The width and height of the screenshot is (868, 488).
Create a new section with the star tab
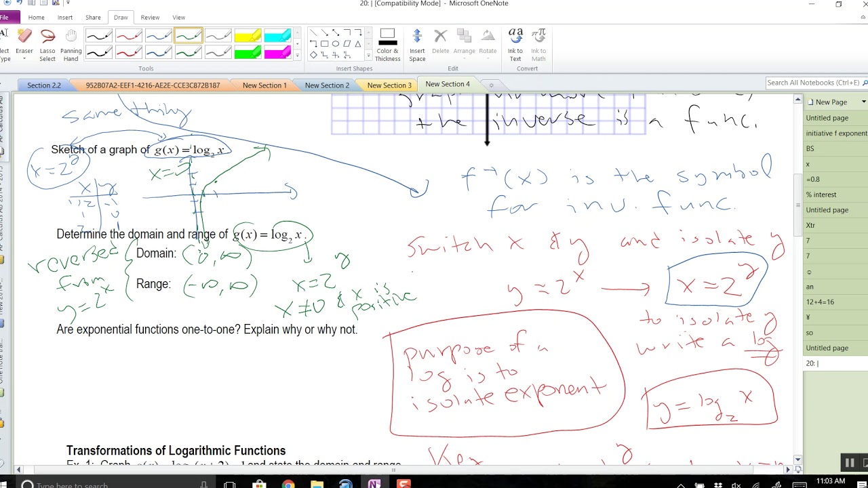click(x=491, y=85)
